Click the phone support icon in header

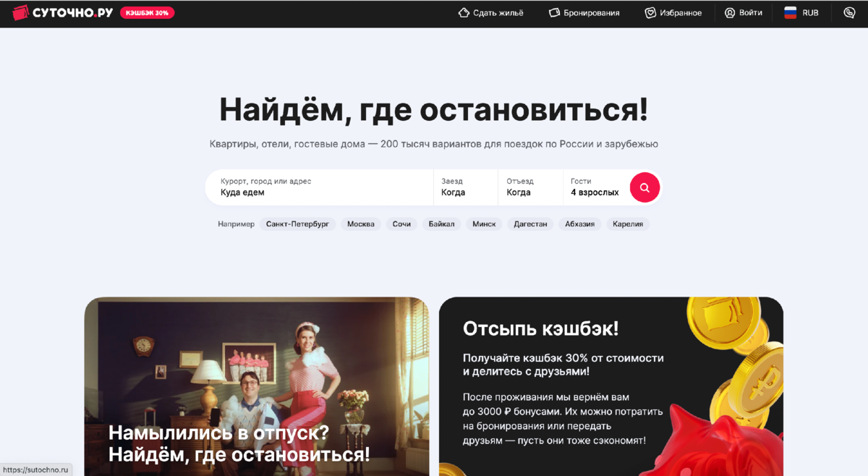tap(849, 13)
